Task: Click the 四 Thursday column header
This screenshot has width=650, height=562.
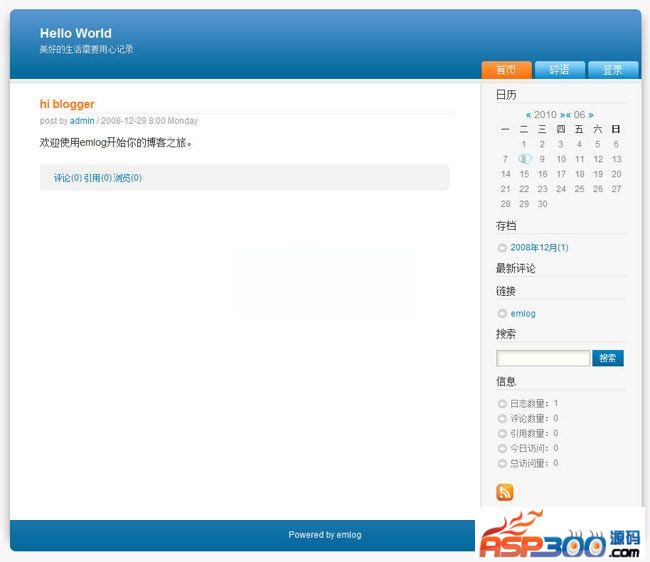Action: (x=561, y=129)
